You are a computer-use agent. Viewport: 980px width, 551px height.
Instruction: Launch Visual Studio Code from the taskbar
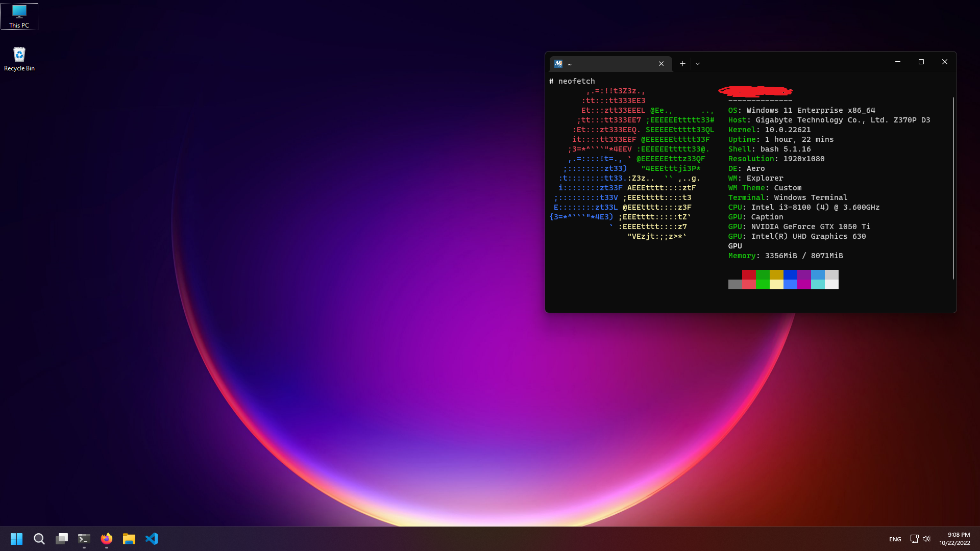(152, 539)
